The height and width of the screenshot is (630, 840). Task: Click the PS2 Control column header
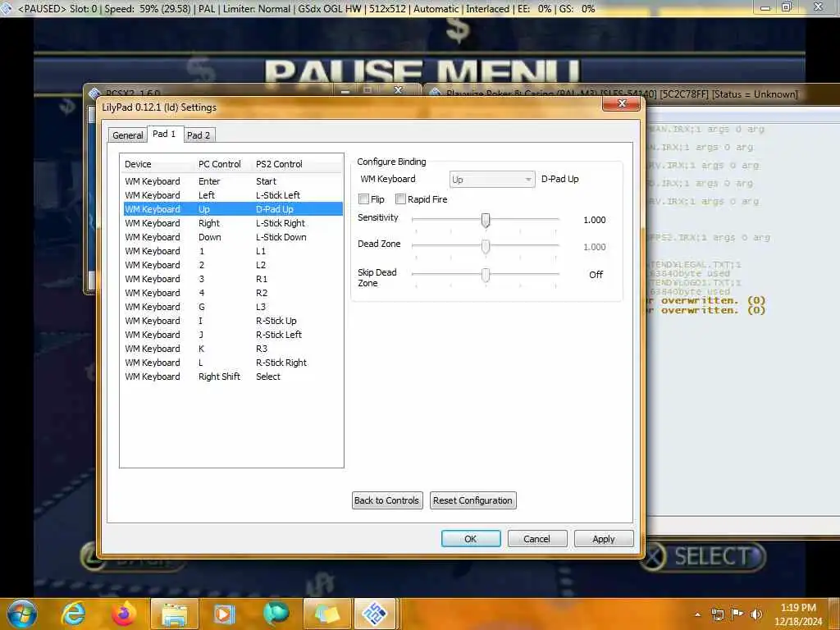297,164
